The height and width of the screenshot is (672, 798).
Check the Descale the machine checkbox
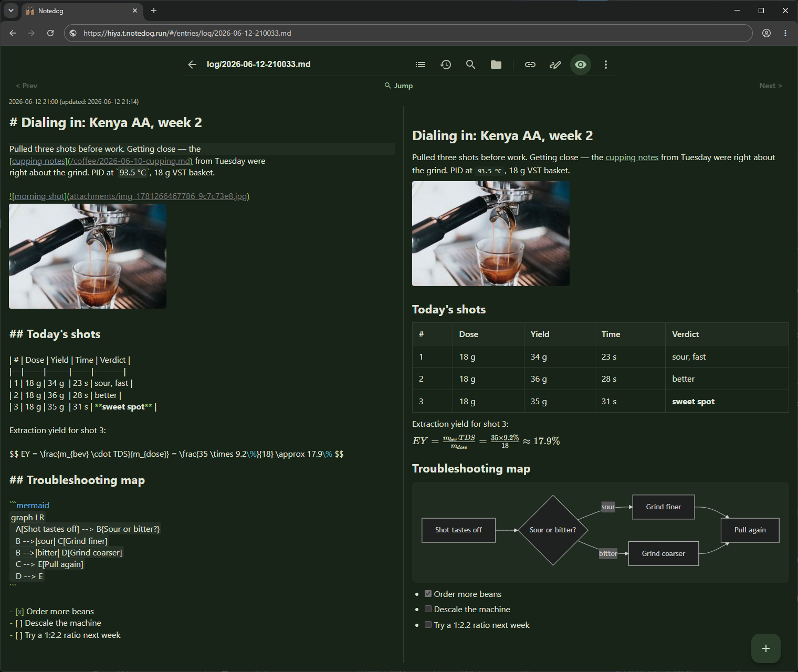tap(428, 609)
